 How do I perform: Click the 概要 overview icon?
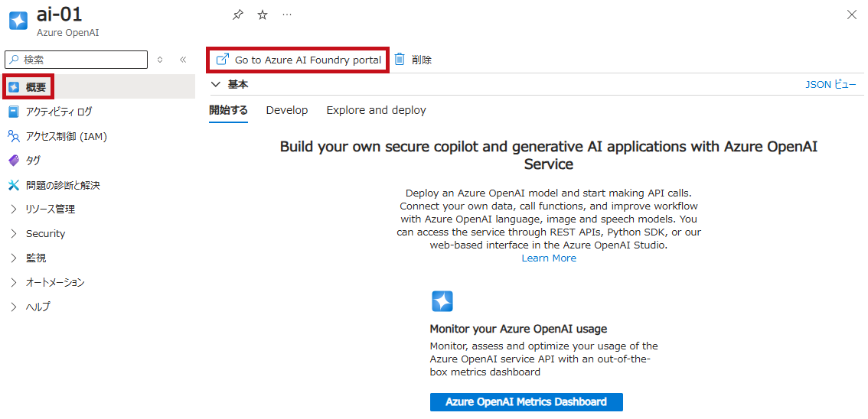click(15, 87)
